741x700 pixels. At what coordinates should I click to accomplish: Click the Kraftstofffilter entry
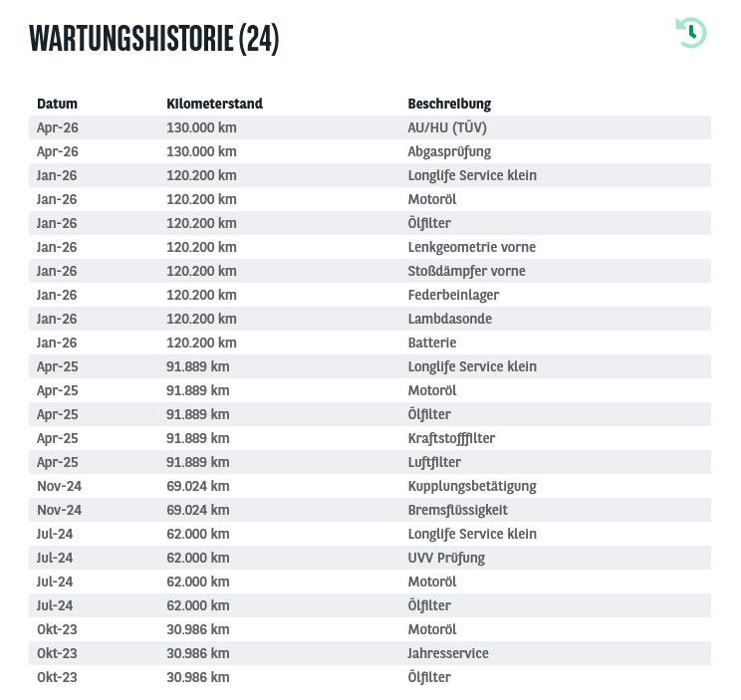[x=451, y=438]
